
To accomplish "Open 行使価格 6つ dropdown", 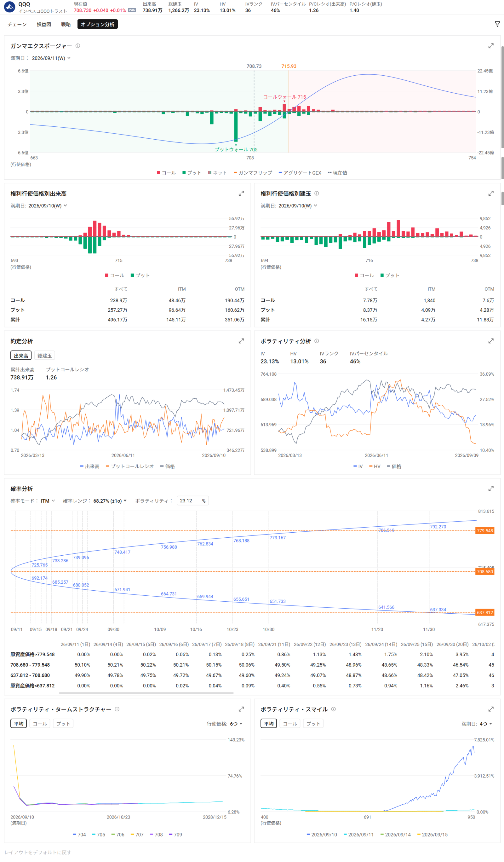I will click(236, 724).
